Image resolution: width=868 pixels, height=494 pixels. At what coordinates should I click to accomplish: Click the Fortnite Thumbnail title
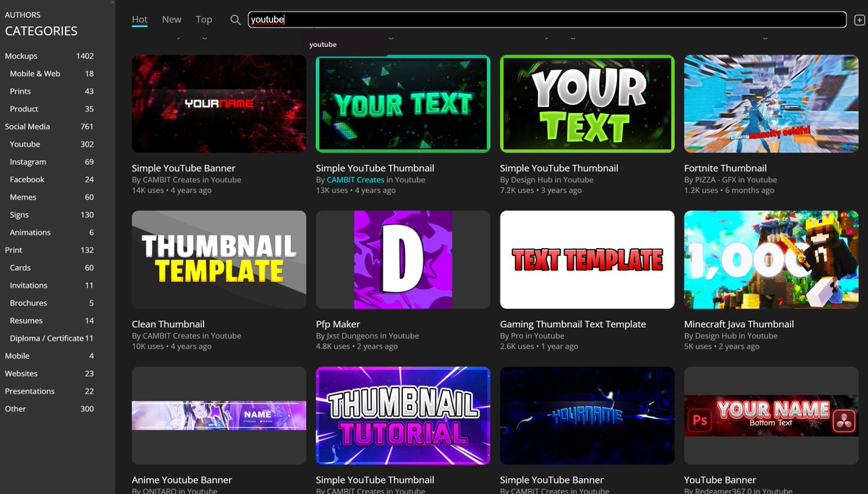click(726, 168)
